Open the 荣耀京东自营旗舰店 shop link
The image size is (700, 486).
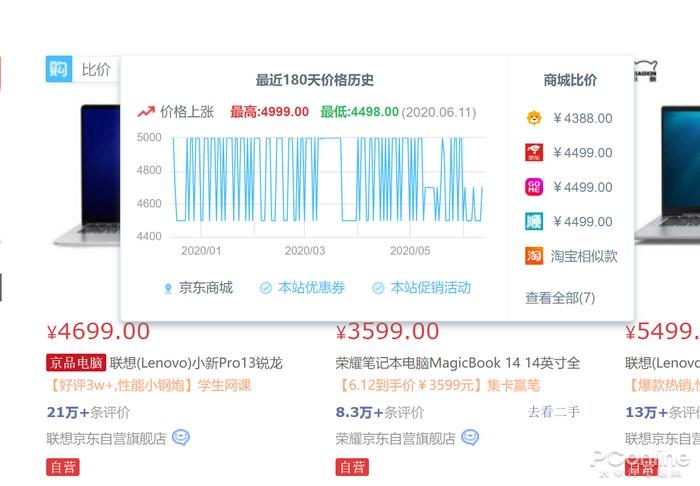(396, 438)
